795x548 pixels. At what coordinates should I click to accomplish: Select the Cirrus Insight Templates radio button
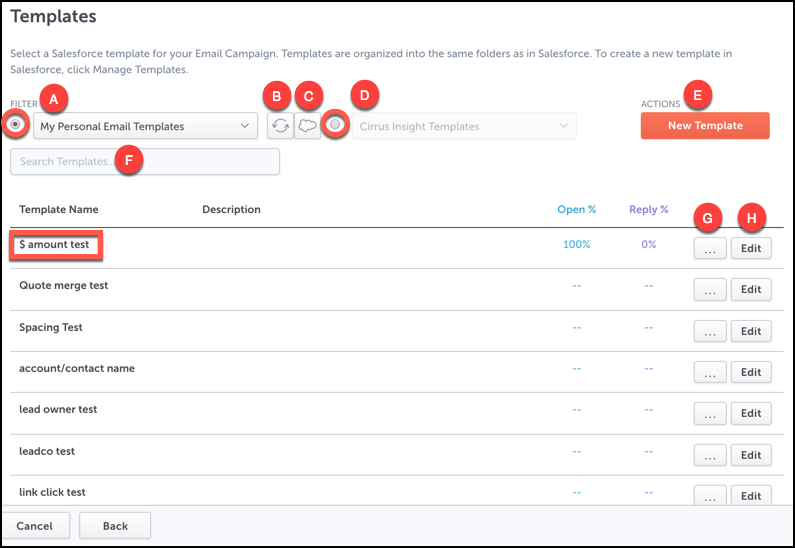pos(335,124)
